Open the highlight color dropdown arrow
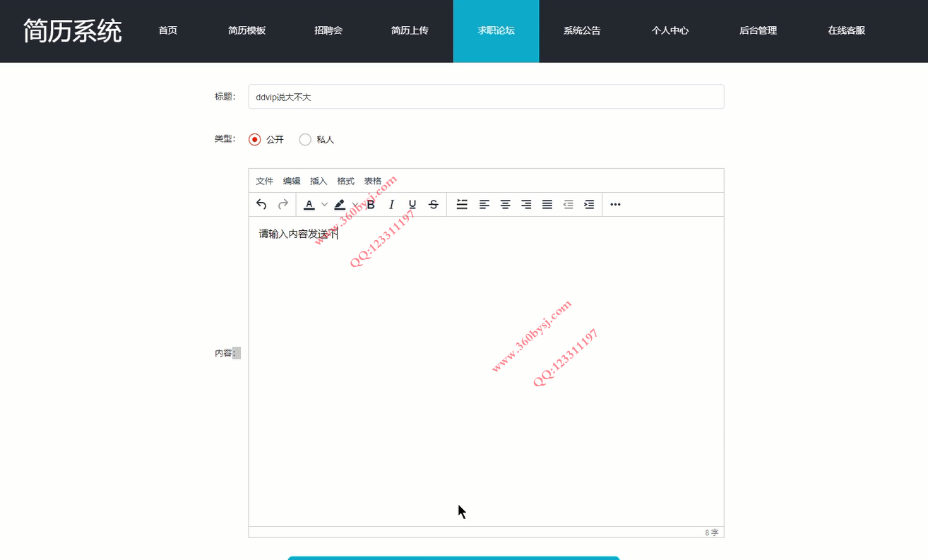The height and width of the screenshot is (560, 928). [x=355, y=204]
